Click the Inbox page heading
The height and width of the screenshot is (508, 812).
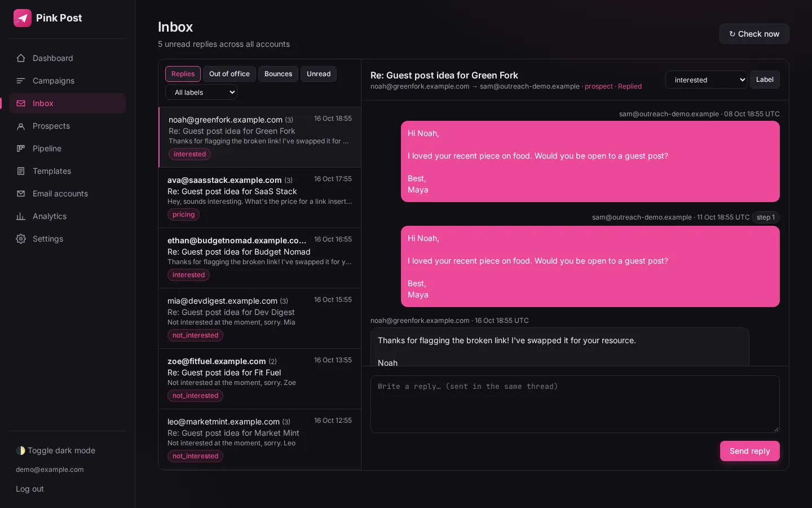(x=175, y=27)
